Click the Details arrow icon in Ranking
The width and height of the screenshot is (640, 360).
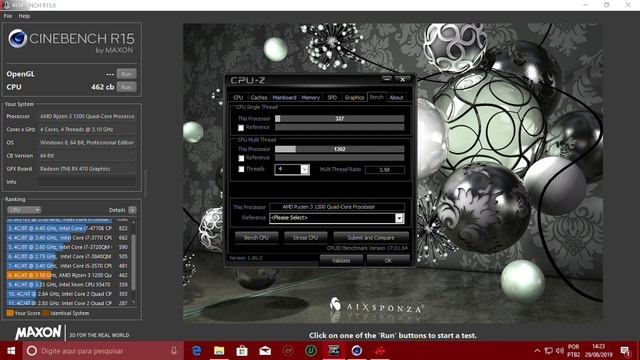(132, 210)
